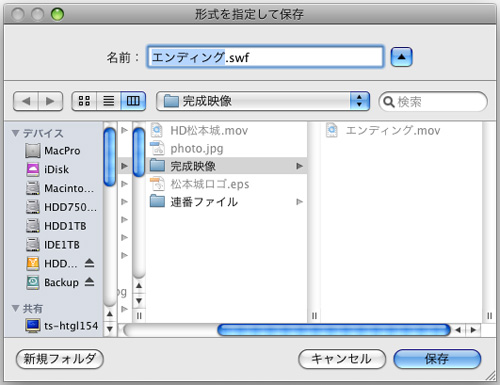
Task: Click the magnifier icon in search field
Action: [388, 102]
